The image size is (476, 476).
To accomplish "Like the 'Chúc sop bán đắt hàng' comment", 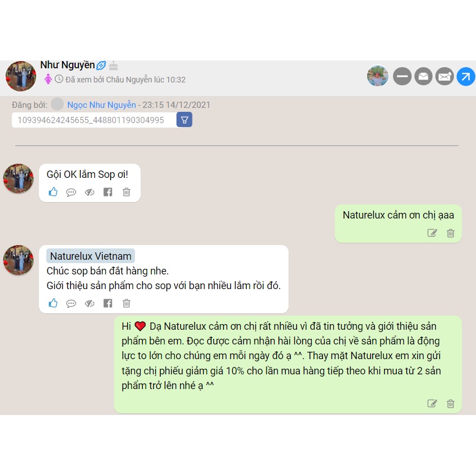I will click(x=53, y=303).
